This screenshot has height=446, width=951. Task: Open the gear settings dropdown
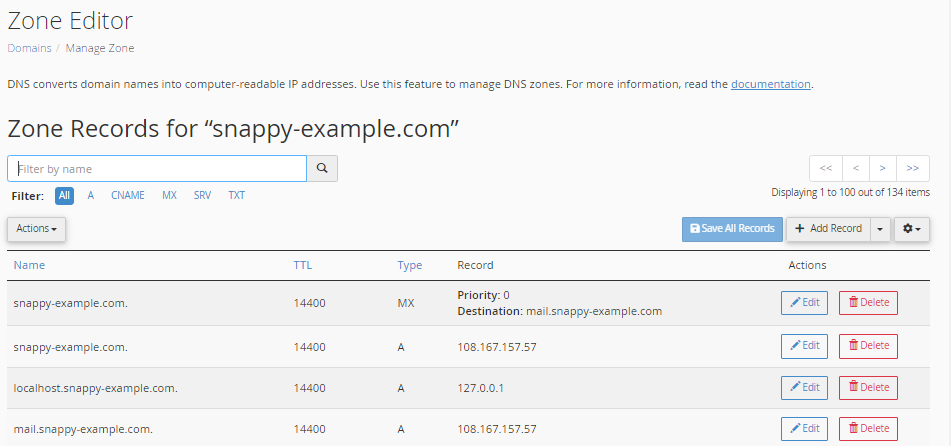[x=912, y=229]
